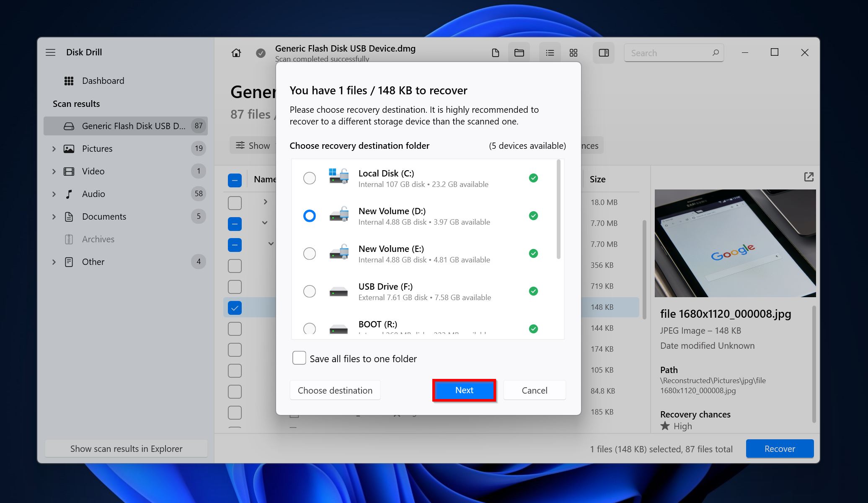Click Cancel to dismiss recovery dialog

click(x=534, y=390)
